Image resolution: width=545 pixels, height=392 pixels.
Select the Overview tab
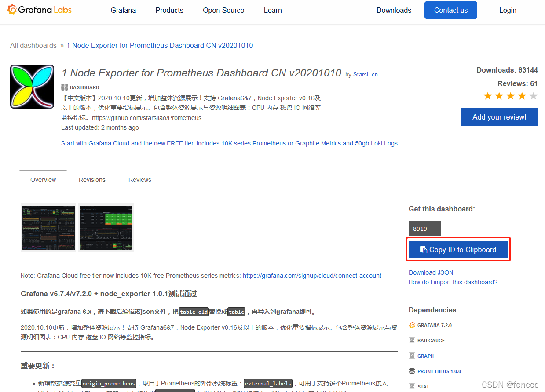(43, 180)
